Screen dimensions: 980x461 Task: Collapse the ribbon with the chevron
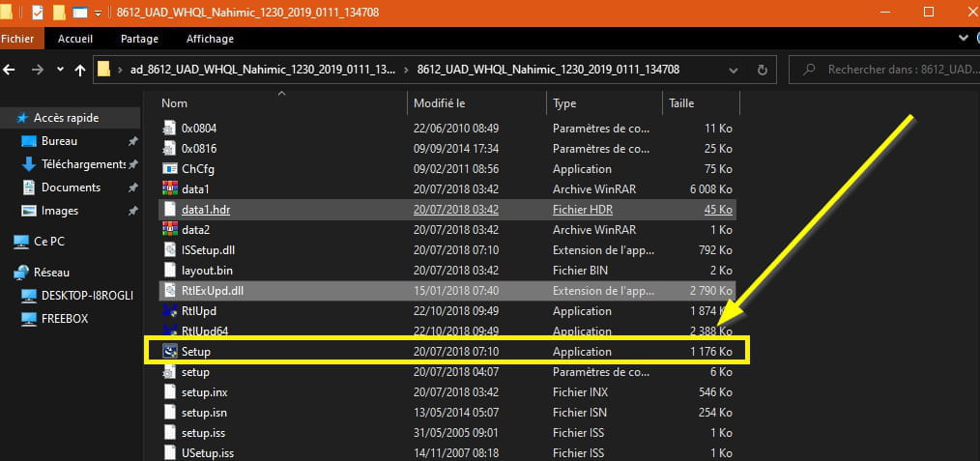[x=964, y=39]
